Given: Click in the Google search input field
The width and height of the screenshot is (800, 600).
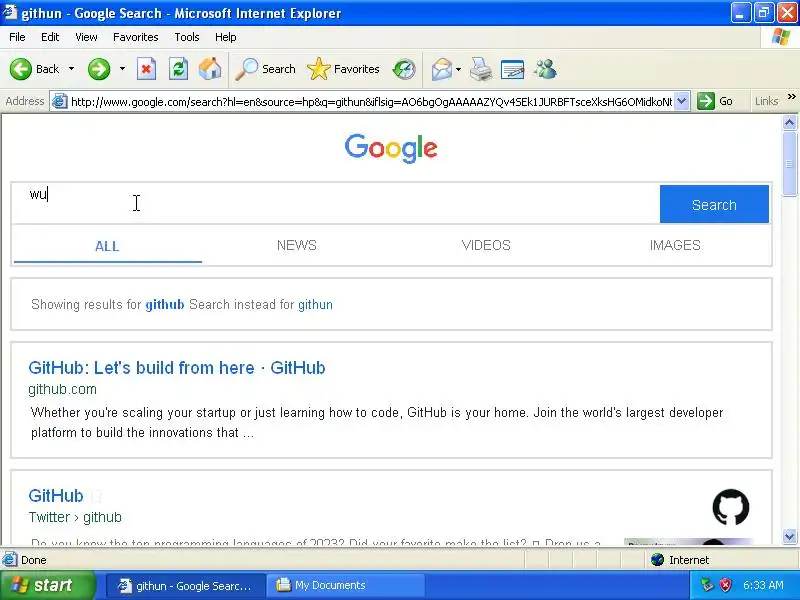Looking at the screenshot, I should (x=335, y=204).
